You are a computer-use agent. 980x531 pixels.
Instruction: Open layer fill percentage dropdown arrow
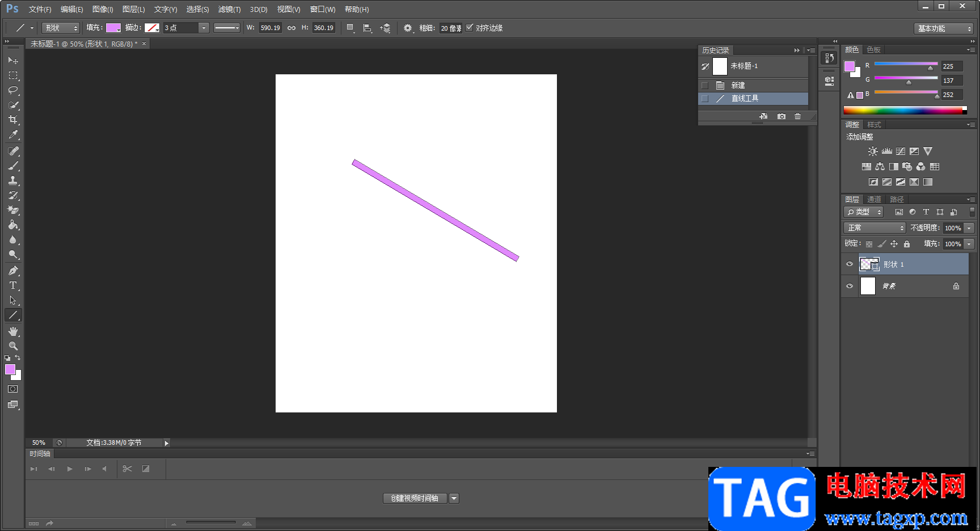point(969,244)
